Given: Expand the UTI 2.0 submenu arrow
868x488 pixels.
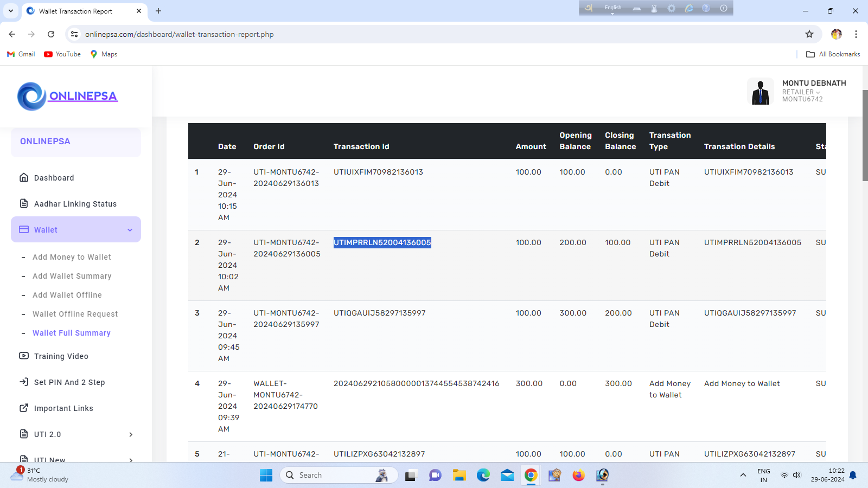Looking at the screenshot, I should point(131,434).
